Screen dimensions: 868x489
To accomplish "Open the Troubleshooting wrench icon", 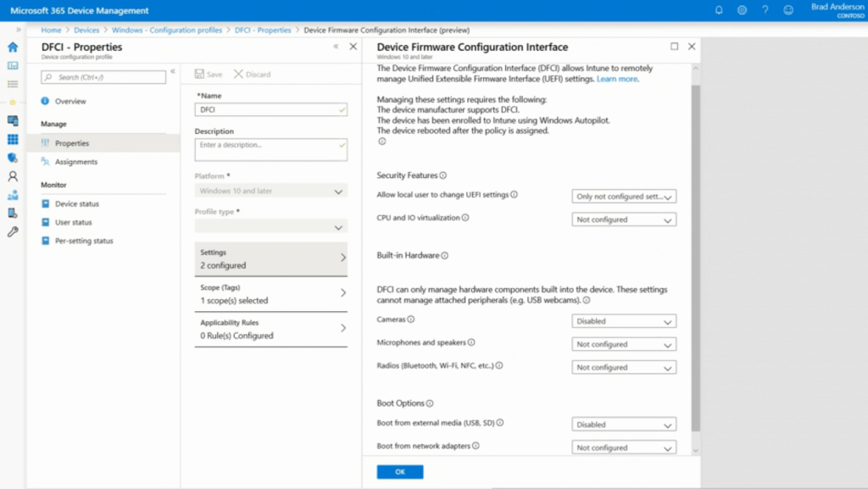I will tap(13, 231).
